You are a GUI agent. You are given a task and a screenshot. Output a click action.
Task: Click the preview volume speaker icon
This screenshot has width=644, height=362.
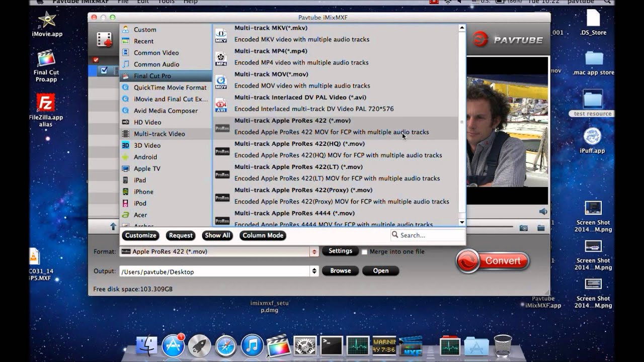(543, 212)
